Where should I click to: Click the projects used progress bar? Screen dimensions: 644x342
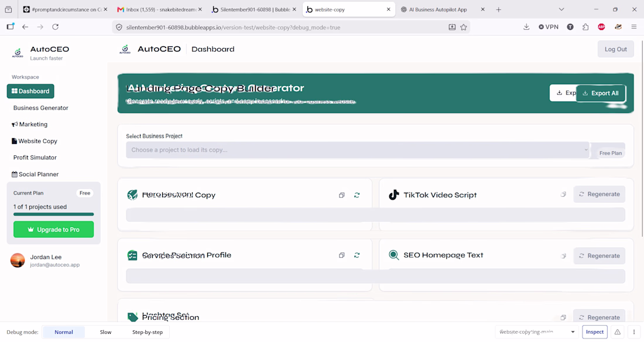click(x=53, y=214)
